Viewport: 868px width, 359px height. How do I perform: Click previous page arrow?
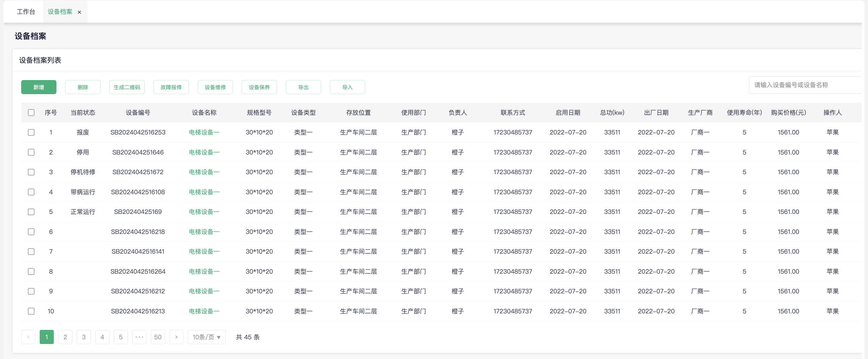pyautogui.click(x=28, y=337)
